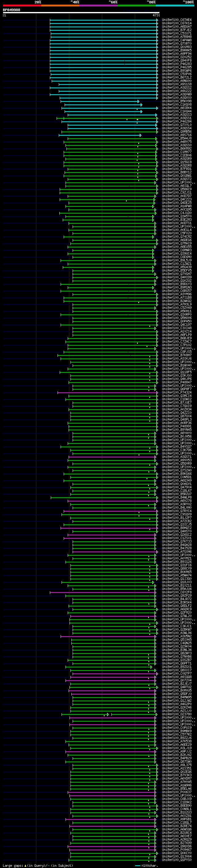197x868 pixels.
Task: Select hit label UniRef100_A9S1S8
Action: coord(177,84)
